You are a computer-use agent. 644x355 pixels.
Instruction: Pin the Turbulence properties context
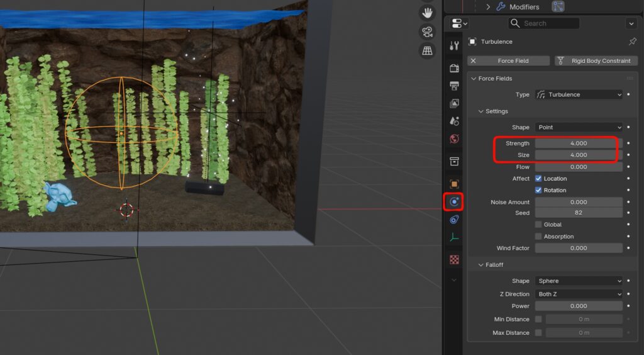click(632, 42)
